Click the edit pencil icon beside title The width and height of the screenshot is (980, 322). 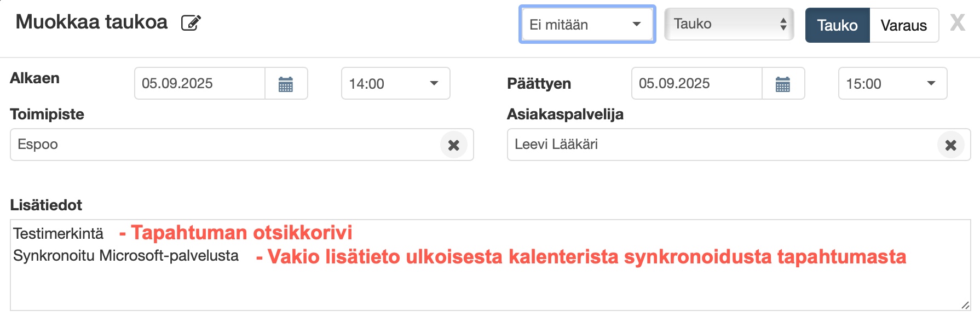(191, 23)
